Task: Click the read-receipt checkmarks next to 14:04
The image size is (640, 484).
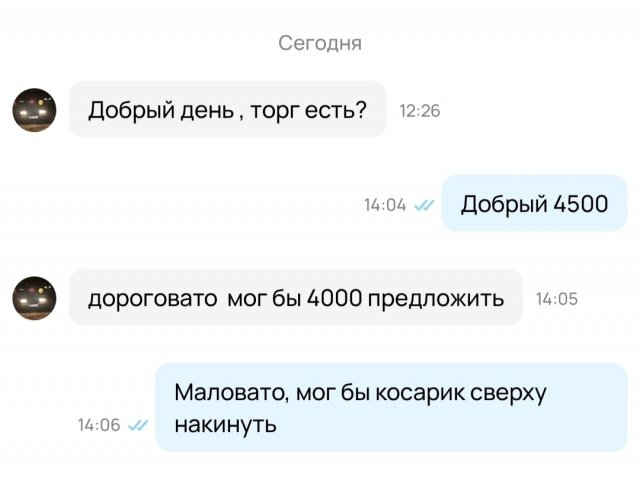Action: (424, 205)
